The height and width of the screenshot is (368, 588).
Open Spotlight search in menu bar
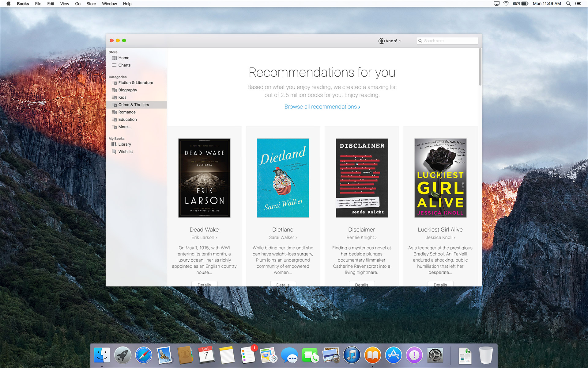[568, 4]
